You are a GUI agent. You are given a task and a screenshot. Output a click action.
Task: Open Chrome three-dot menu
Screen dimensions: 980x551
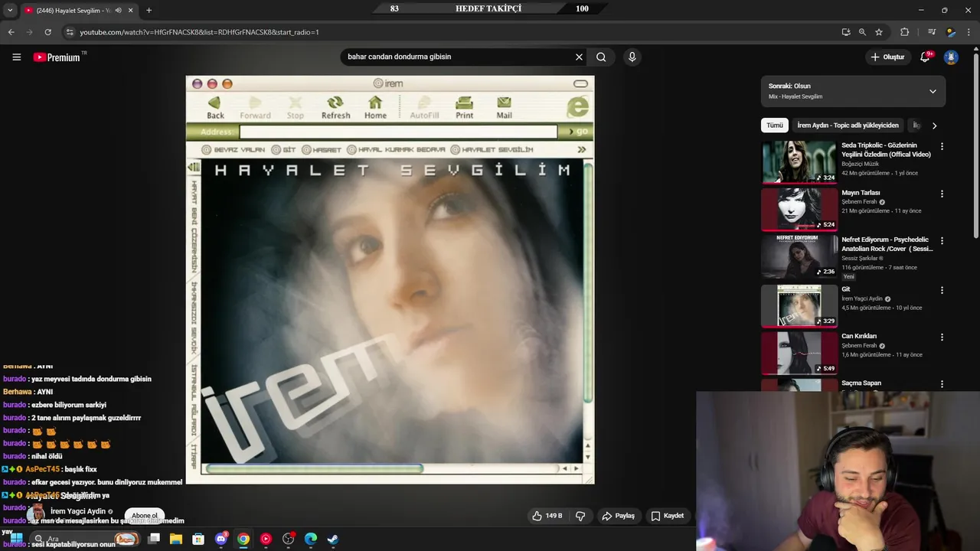969,32
